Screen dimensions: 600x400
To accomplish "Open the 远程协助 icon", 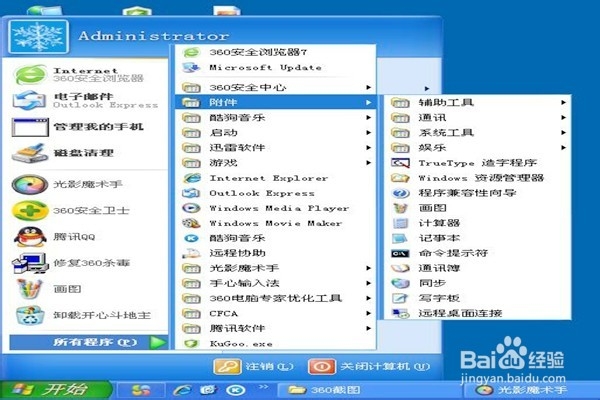I will click(x=191, y=253).
